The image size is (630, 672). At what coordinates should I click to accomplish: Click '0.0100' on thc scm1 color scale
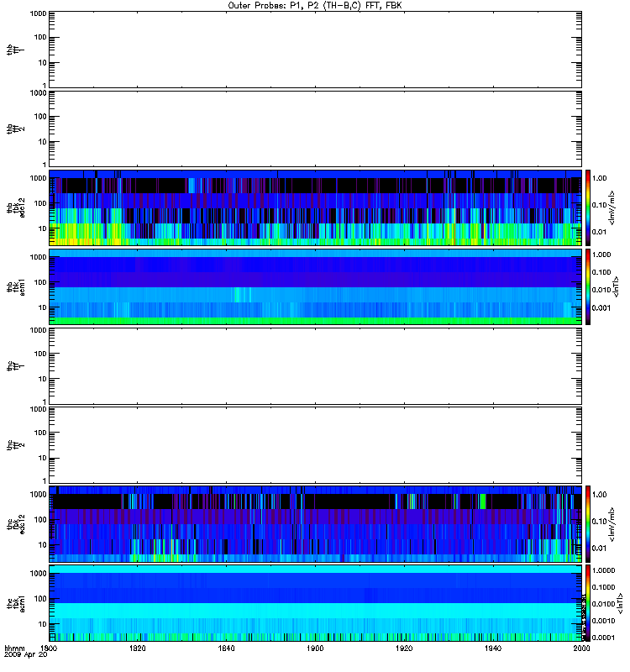[603, 604]
